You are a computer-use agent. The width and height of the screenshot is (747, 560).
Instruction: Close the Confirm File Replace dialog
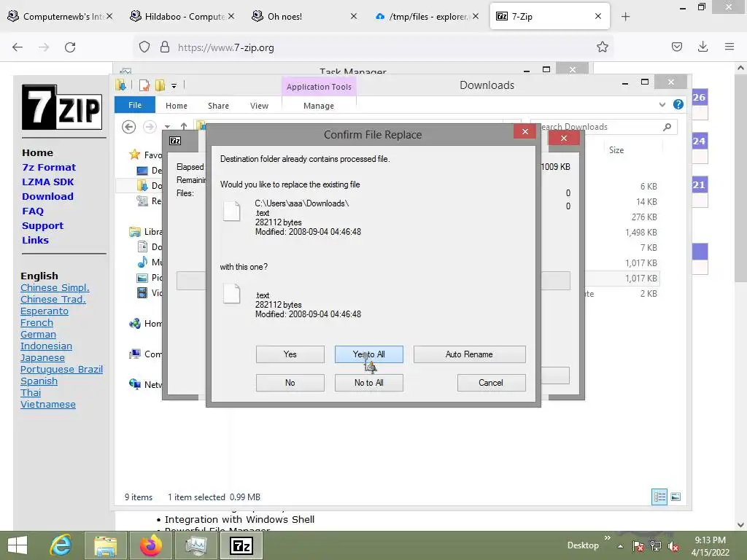coord(525,131)
